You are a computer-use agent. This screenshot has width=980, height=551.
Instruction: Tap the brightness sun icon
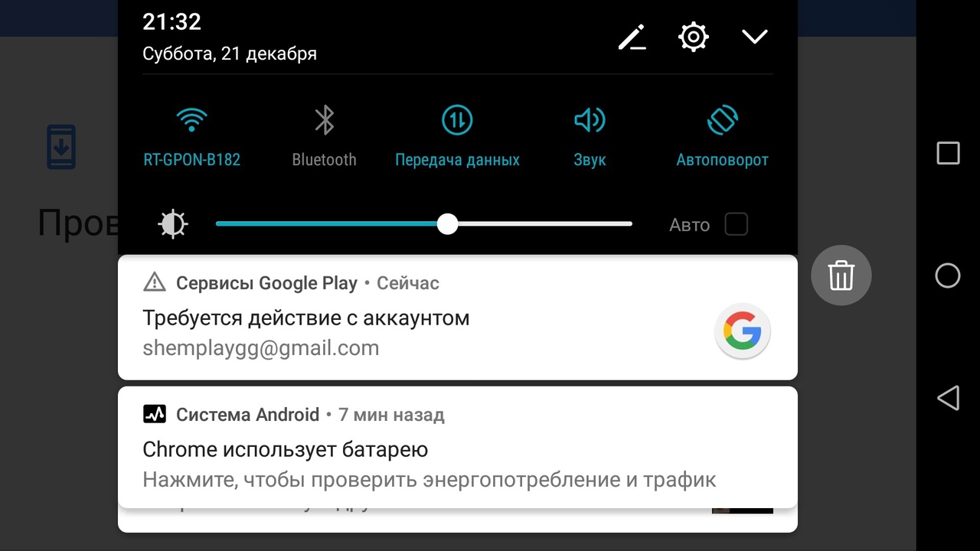(172, 224)
